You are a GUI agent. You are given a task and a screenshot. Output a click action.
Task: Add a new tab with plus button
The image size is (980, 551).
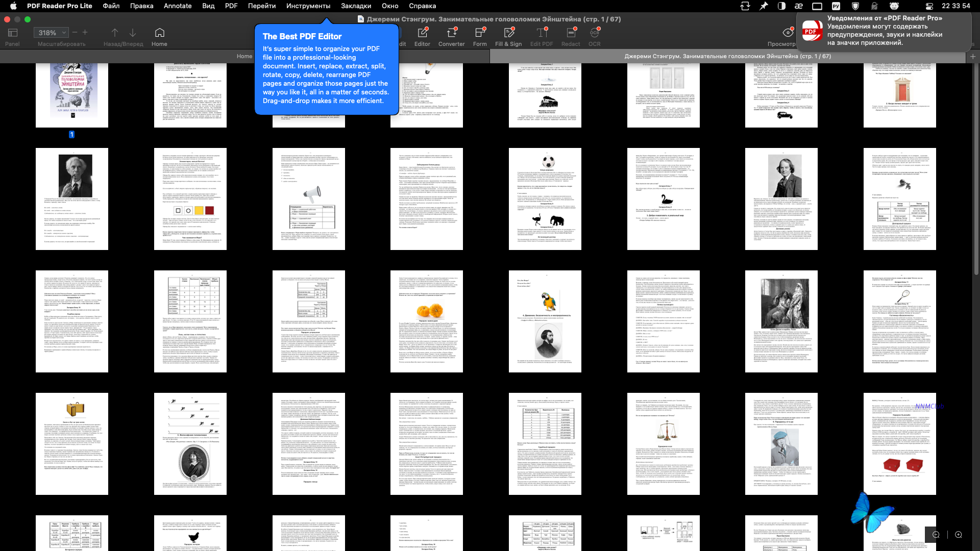coord(973,57)
